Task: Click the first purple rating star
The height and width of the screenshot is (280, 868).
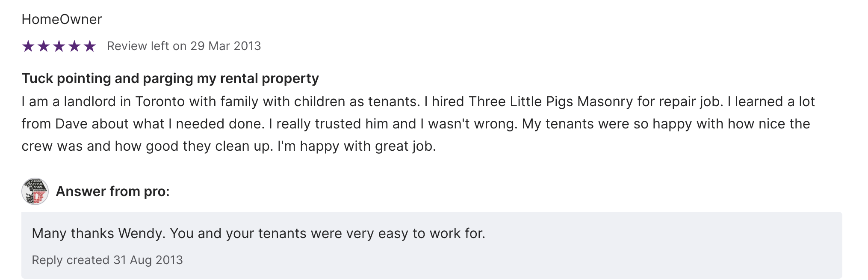Action: pyautogui.click(x=28, y=46)
